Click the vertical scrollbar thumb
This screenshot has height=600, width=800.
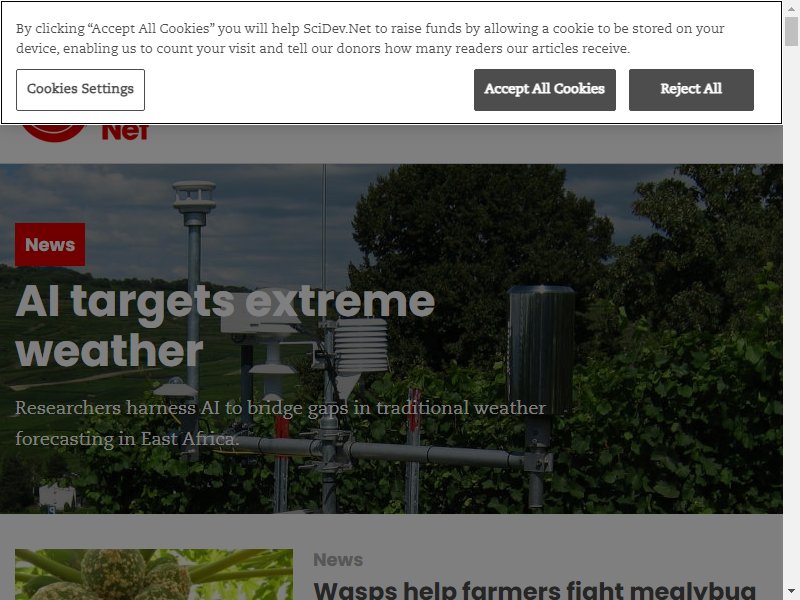point(791,32)
